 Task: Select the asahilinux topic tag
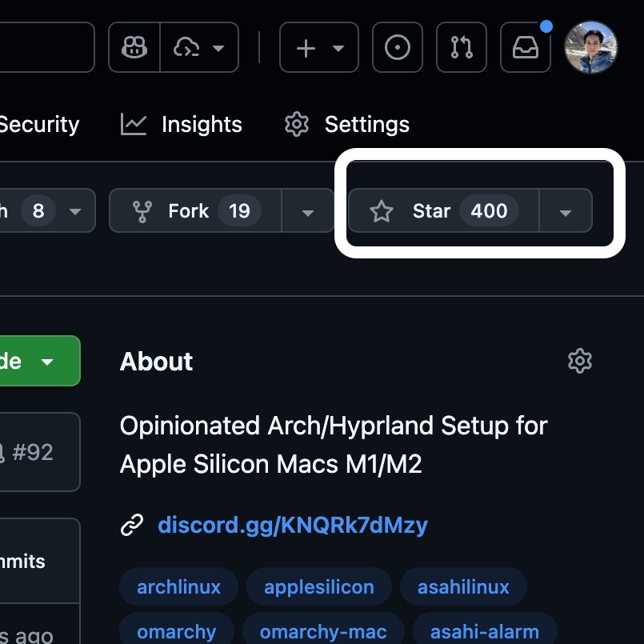coord(463,587)
